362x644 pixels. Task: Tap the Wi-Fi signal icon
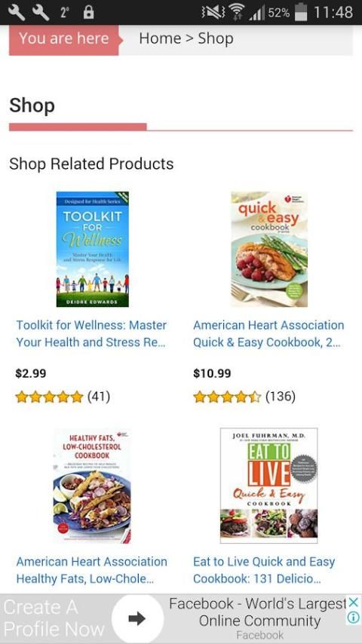click(x=236, y=12)
